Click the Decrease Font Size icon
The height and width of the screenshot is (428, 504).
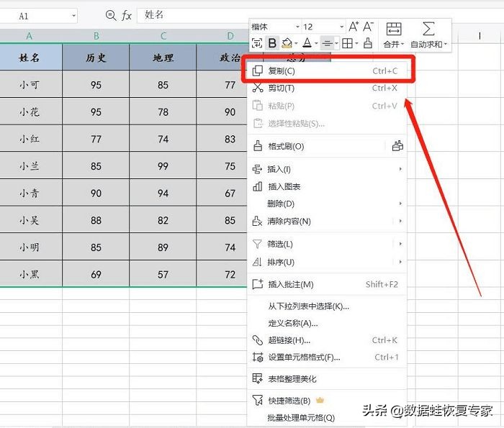pyautogui.click(x=368, y=27)
